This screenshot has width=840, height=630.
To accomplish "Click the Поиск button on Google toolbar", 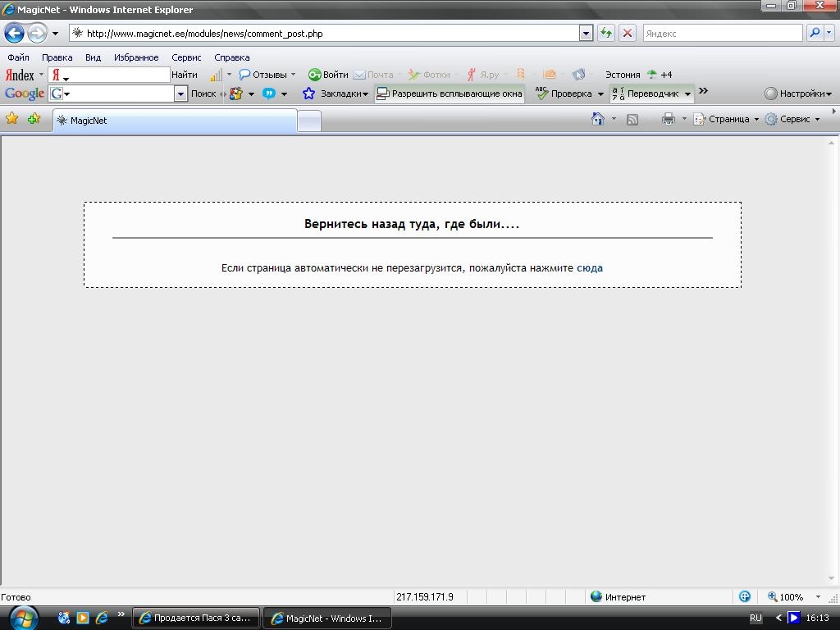I will click(x=203, y=94).
